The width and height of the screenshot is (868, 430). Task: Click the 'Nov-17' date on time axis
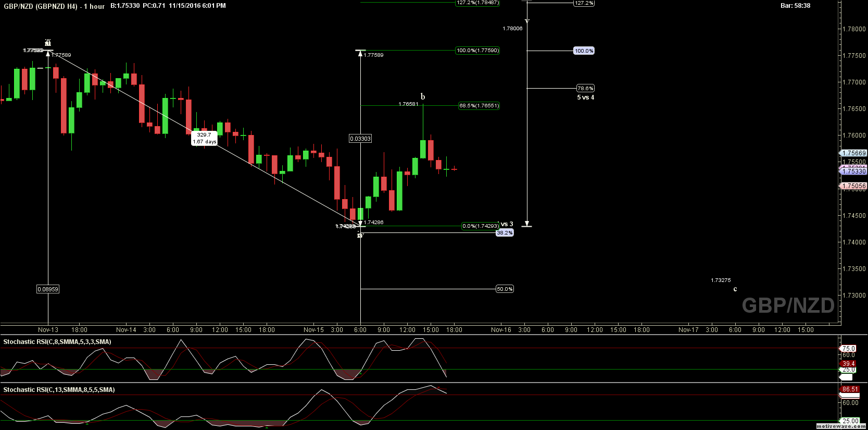point(688,330)
